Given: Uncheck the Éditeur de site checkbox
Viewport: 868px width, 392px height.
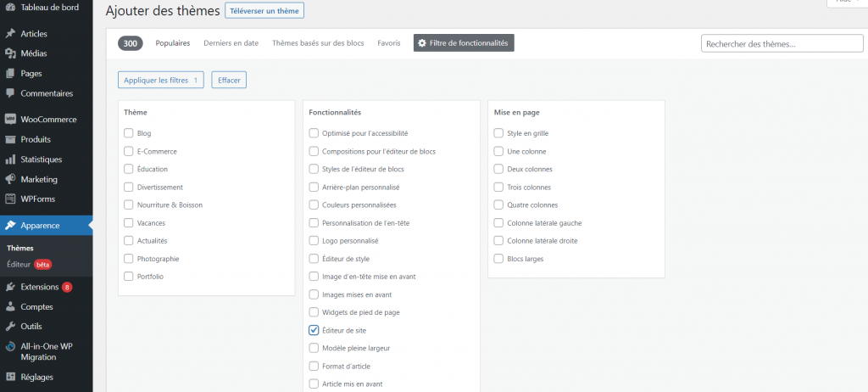Looking at the screenshot, I should (x=314, y=330).
